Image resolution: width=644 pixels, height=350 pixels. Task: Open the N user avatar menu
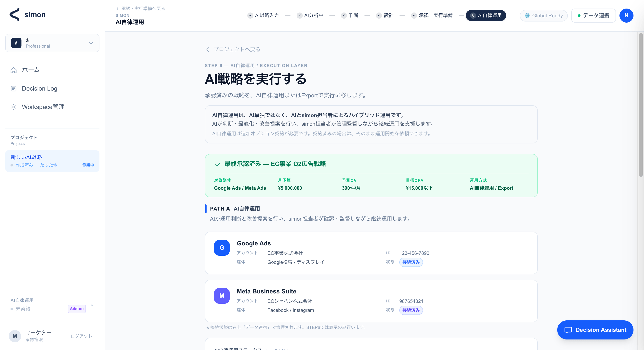click(626, 16)
